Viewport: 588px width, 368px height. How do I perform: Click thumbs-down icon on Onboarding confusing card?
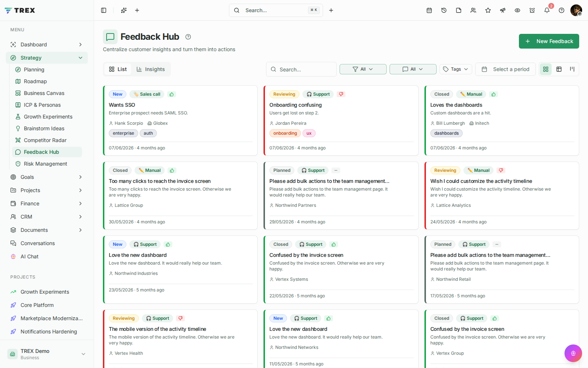(x=341, y=94)
